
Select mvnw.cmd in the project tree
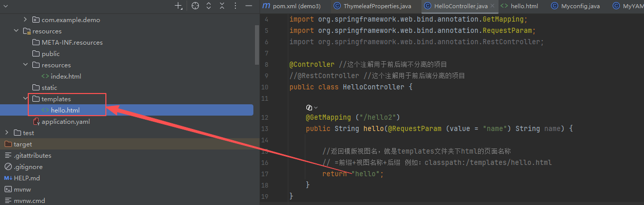pos(29,201)
